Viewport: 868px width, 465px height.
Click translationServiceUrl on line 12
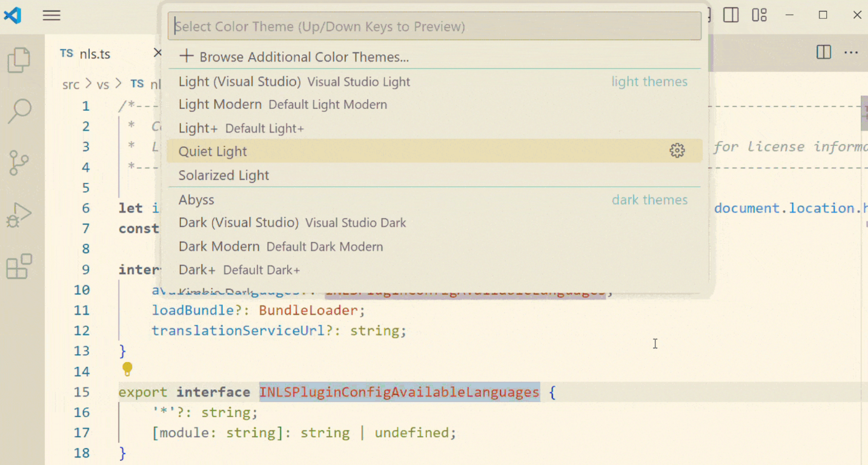(239, 331)
